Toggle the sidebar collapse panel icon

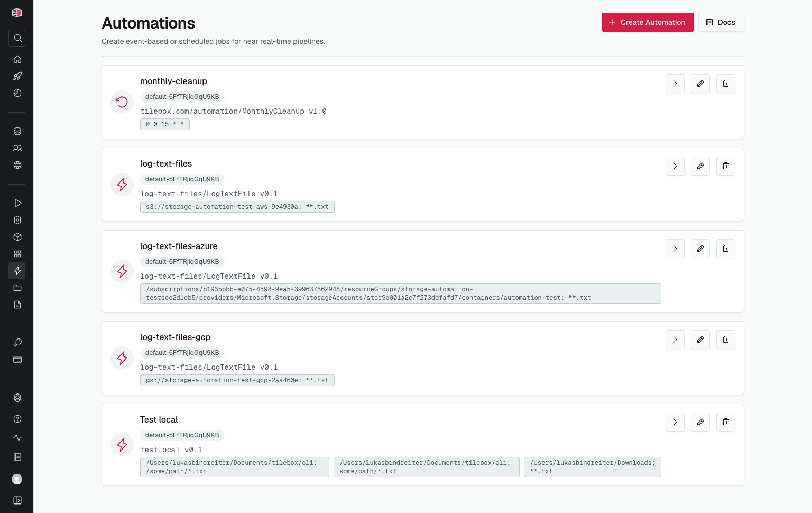pyautogui.click(x=17, y=500)
